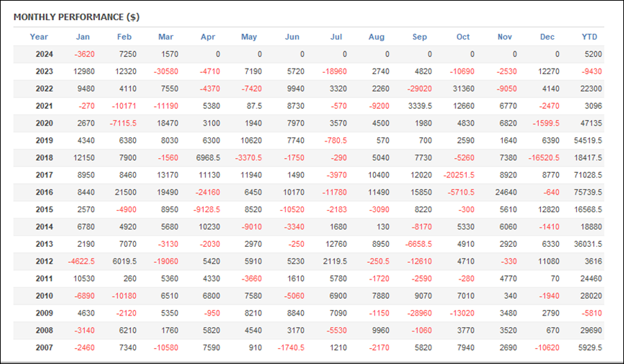
Task: Select the 2017 year row label
Action: (x=44, y=175)
